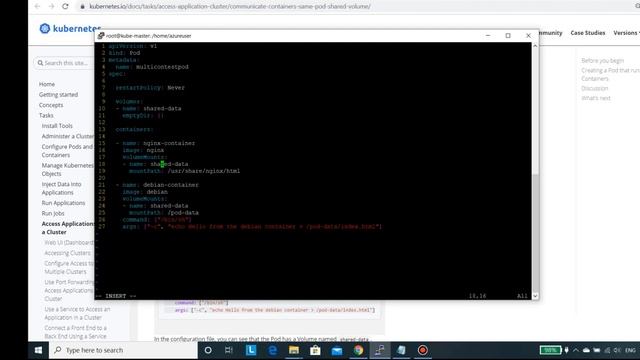Maximize the PuTTY terminal window
The image size is (640, 360).
click(508, 36)
